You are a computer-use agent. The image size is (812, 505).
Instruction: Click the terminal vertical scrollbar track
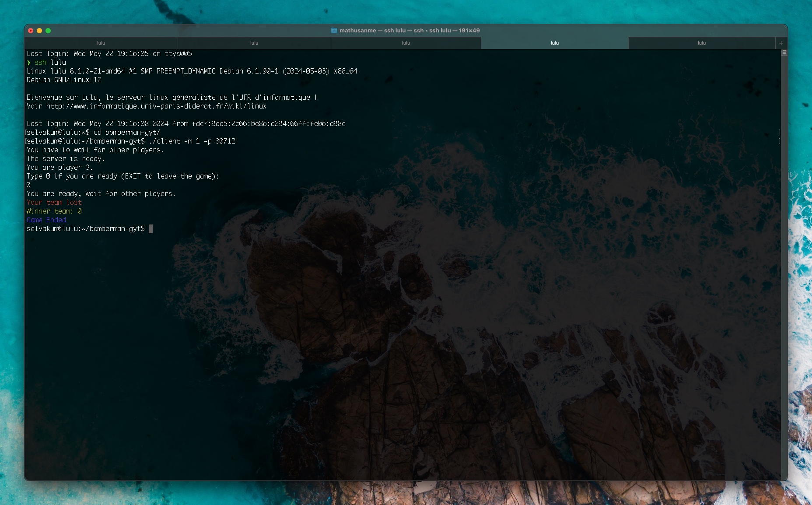click(784, 267)
